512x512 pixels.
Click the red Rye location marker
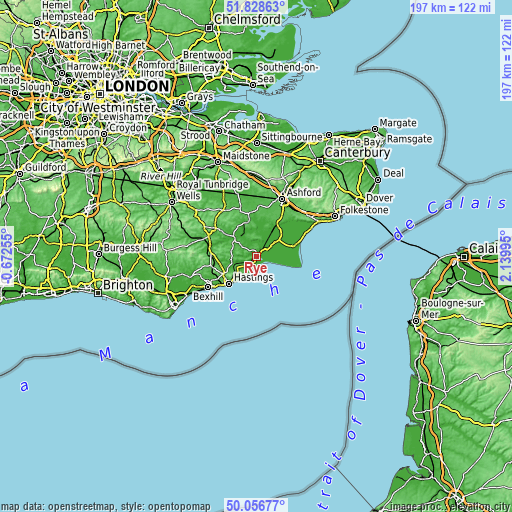click(256, 256)
